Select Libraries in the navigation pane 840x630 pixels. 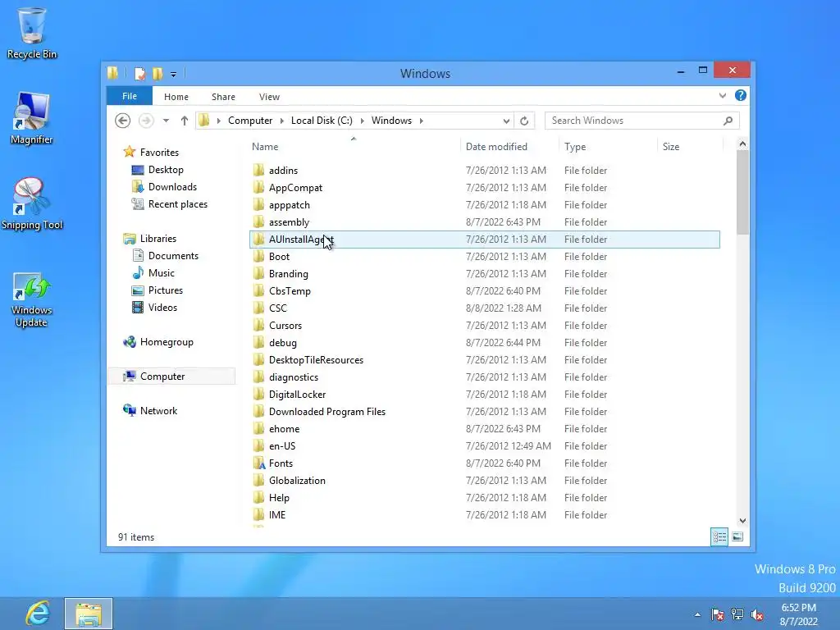(x=157, y=239)
